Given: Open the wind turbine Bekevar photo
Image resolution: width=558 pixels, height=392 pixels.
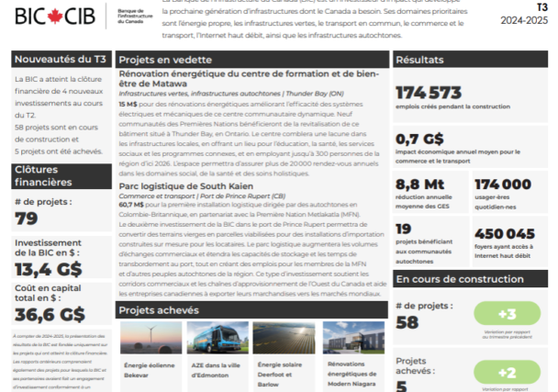Looking at the screenshot, I should pyautogui.click(x=151, y=338).
